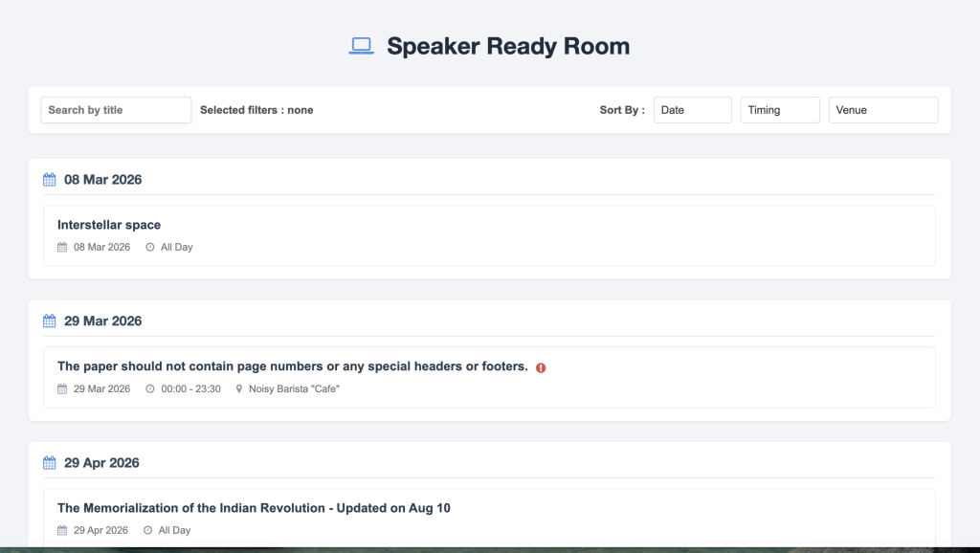Click the clock icon beside 00:00 - 23:30
The width and height of the screenshot is (980, 553).
(150, 389)
